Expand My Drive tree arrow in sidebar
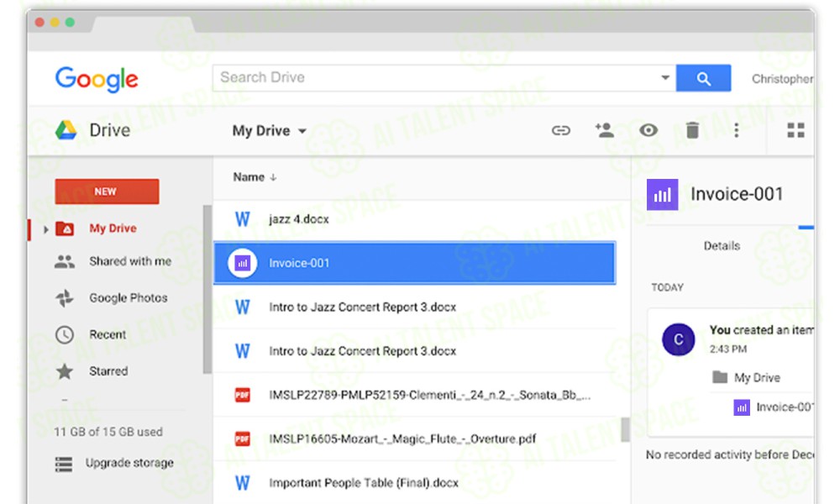The width and height of the screenshot is (840, 504). (x=45, y=229)
